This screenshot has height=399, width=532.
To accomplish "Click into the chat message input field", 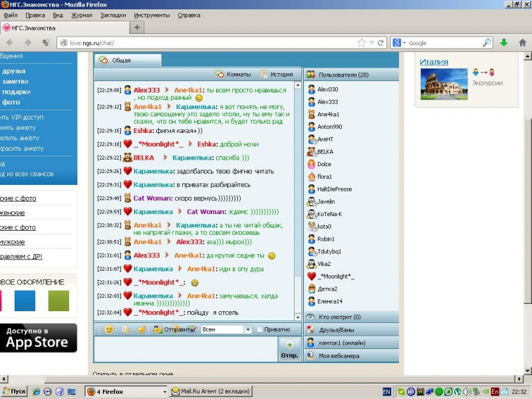I will click(x=186, y=348).
